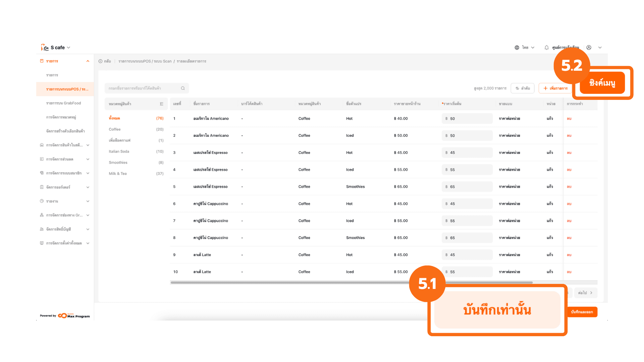Select the Coffee category filter
Image resolution: width=644 pixels, height=362 pixels.
pyautogui.click(x=115, y=129)
